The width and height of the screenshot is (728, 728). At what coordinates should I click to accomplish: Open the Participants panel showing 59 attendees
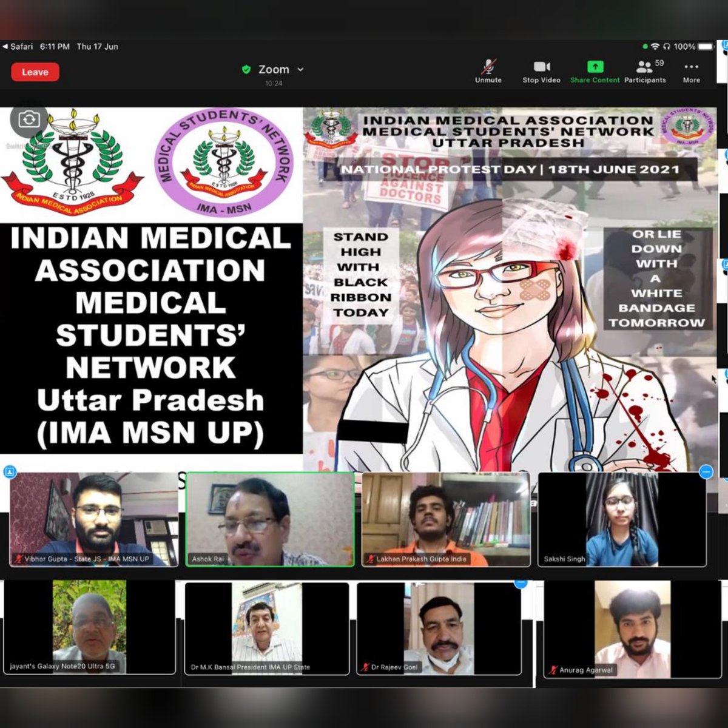point(643,67)
